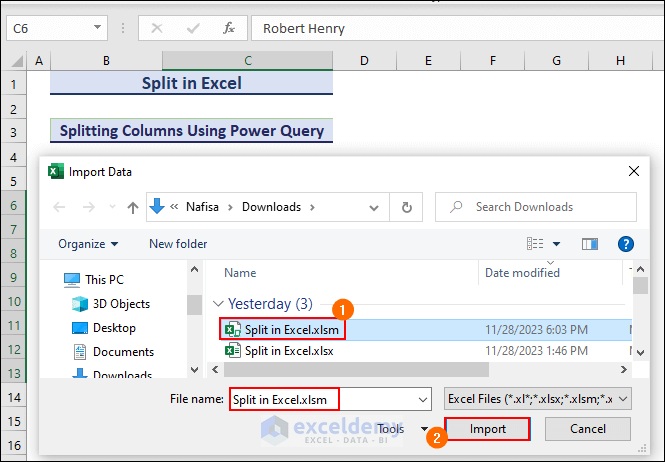The height and width of the screenshot is (462, 665).
Task: Open the view options dropdown arrow
Action: tap(556, 244)
